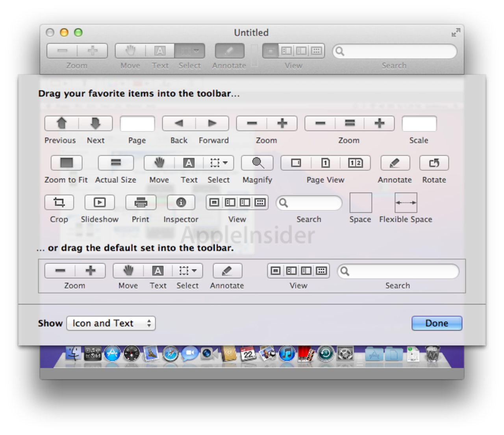Expand the Select dropdown in the default set
The height and width of the screenshot is (435, 504).
coord(188,271)
